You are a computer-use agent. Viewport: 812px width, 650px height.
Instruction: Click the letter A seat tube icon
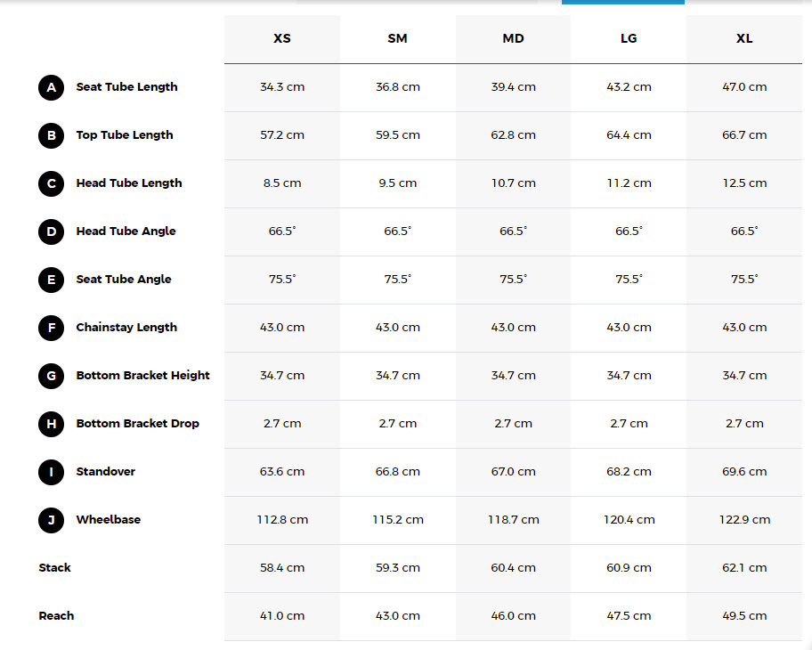[x=52, y=87]
